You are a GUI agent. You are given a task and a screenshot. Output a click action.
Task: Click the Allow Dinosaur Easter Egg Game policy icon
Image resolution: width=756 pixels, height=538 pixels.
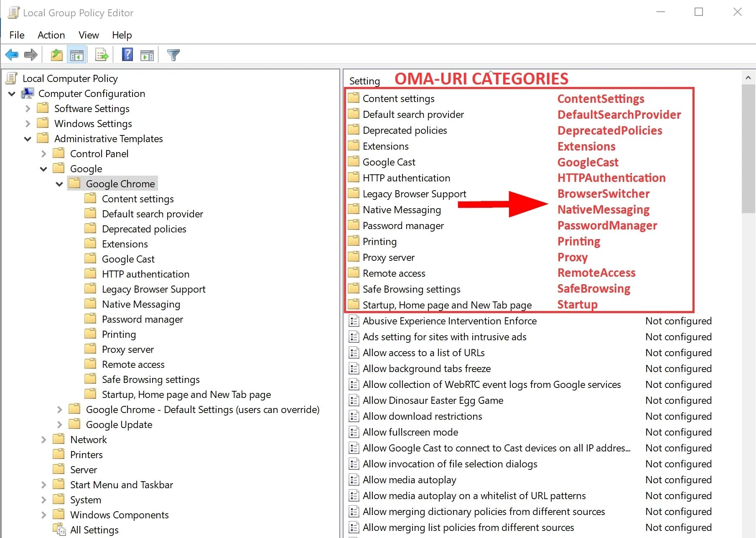click(x=354, y=400)
